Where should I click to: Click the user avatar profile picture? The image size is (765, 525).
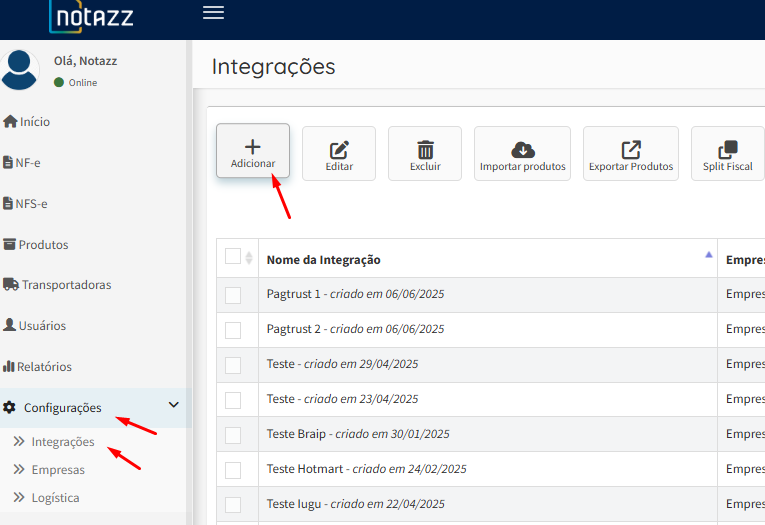click(21, 70)
